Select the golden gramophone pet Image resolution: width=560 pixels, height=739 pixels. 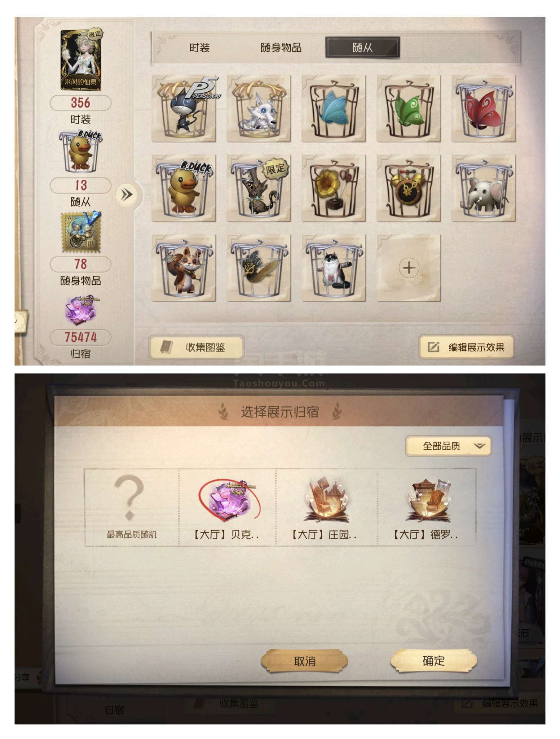334,188
